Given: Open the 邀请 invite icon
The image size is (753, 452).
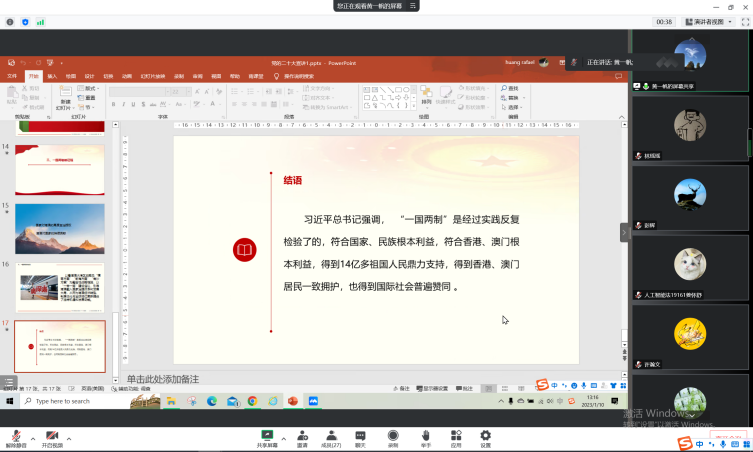Looking at the screenshot, I should (302, 435).
